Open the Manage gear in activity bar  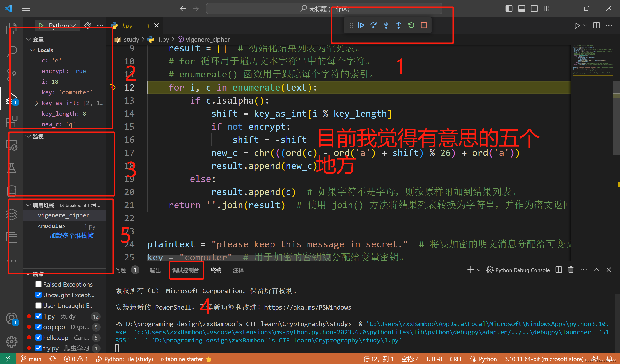(12, 342)
